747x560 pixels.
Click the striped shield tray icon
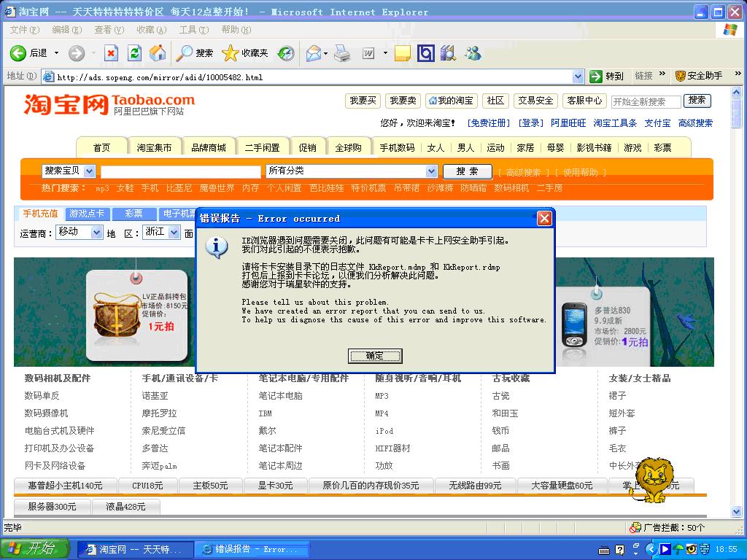704,549
